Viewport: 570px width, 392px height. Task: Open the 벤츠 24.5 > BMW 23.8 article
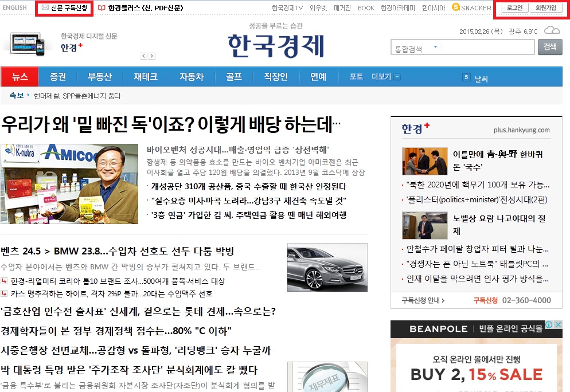(117, 251)
